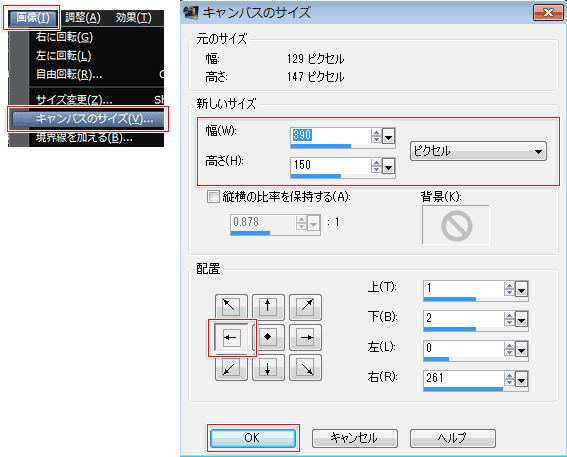Select top-center placement arrow

click(268, 307)
